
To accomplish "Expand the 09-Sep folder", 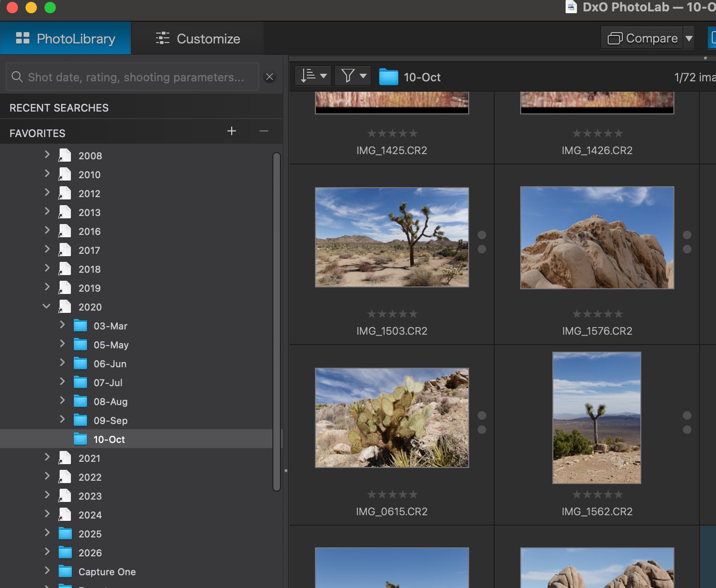I will [x=62, y=419].
